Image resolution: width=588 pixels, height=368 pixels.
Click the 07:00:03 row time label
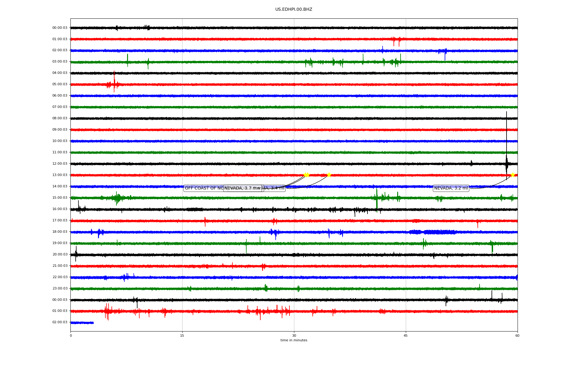(60, 107)
